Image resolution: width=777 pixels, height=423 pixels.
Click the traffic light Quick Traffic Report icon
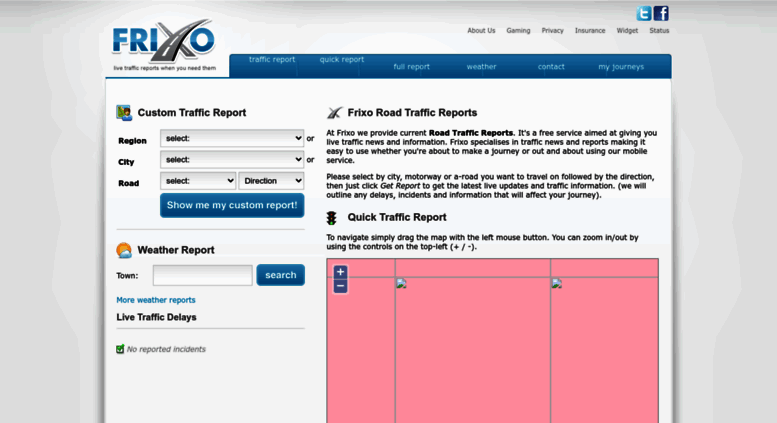tap(332, 217)
